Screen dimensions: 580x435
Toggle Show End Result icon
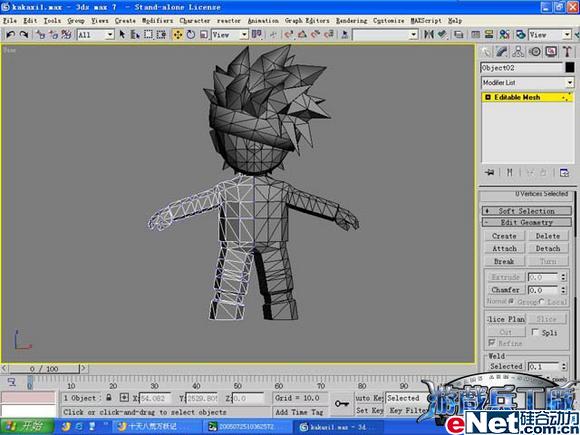509,172
